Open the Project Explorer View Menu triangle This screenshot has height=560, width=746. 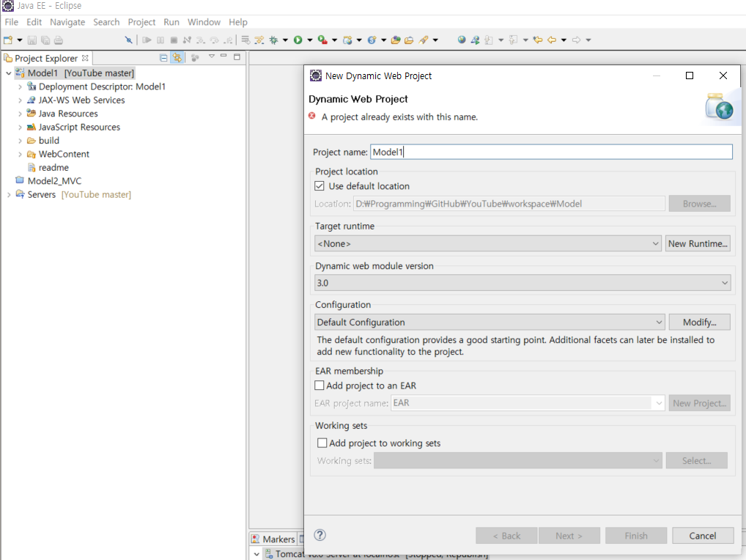click(212, 56)
